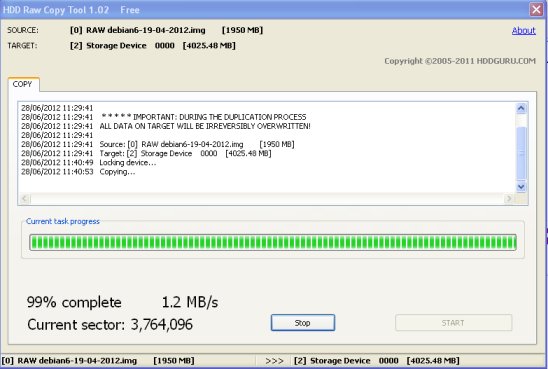Close the HDD Raw Copy Tool window

(x=536, y=9)
